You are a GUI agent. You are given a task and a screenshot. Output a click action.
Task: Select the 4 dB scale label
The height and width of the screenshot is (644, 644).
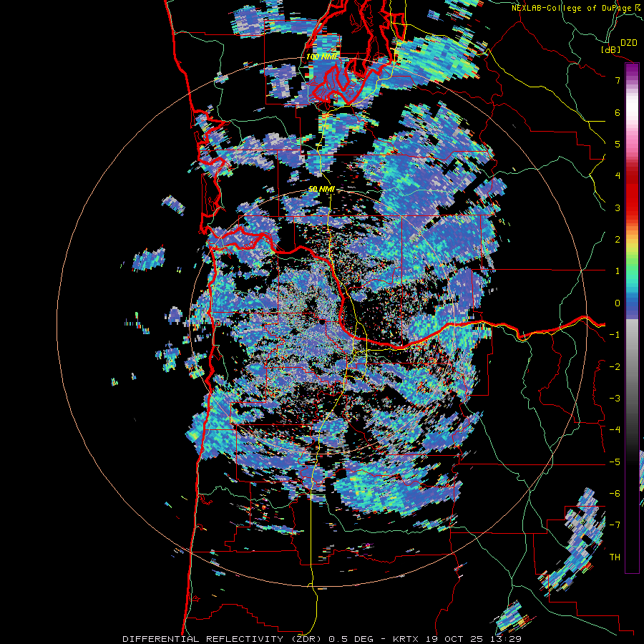[618, 176]
